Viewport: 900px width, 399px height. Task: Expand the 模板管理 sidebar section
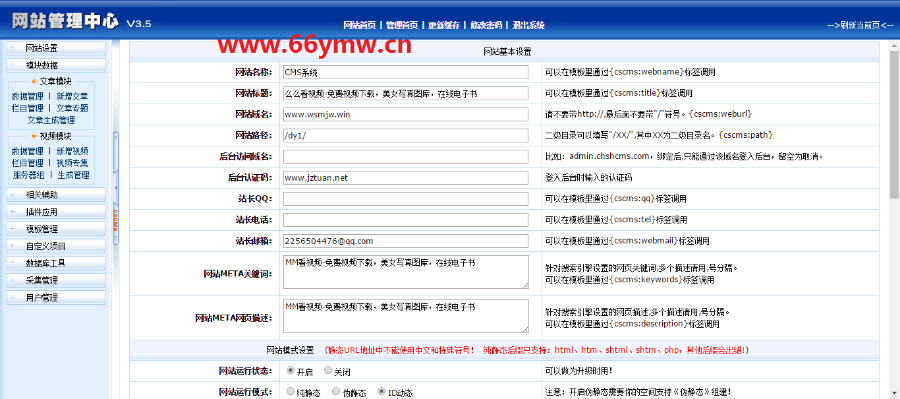coord(56,229)
